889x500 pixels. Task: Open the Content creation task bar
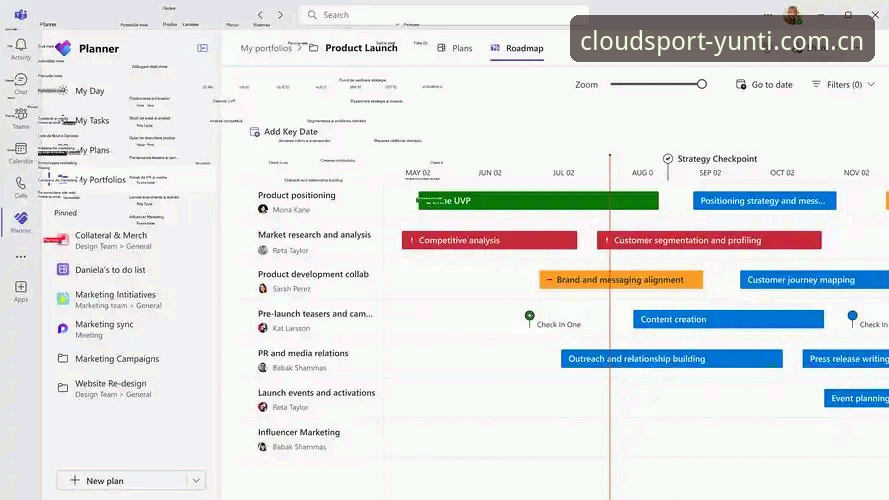729,319
